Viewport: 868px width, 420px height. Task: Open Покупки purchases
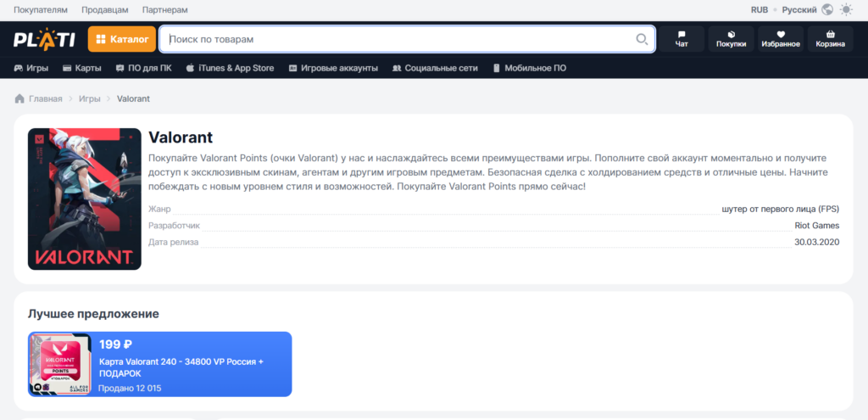731,39
